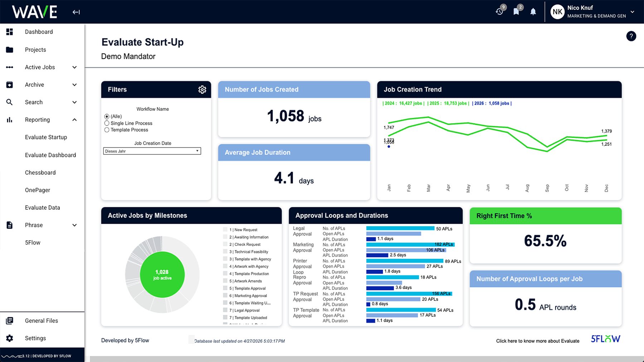Open Settings label in sidebar
This screenshot has width=644, height=362.
click(35, 338)
